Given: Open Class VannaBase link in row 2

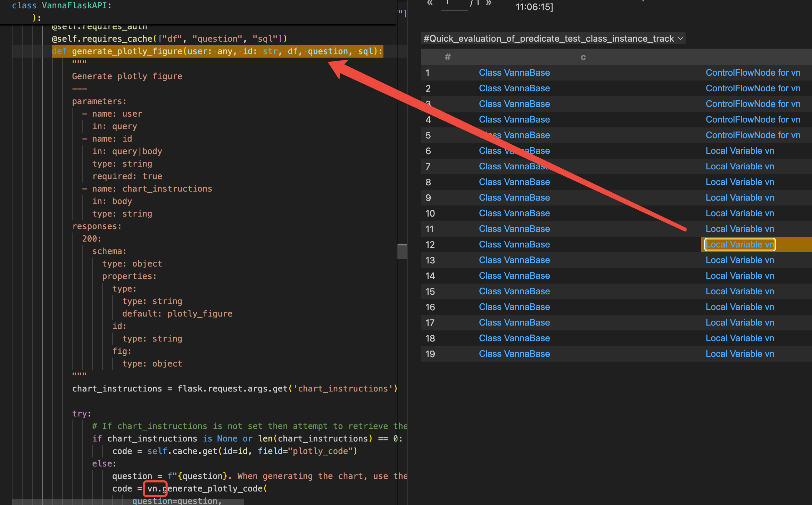Looking at the screenshot, I should point(514,88).
